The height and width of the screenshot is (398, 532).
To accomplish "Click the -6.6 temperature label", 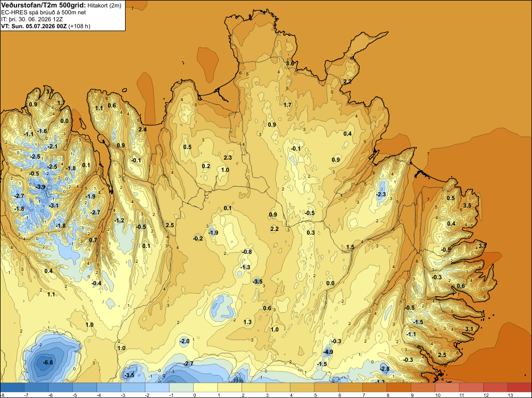I will pos(48,362).
